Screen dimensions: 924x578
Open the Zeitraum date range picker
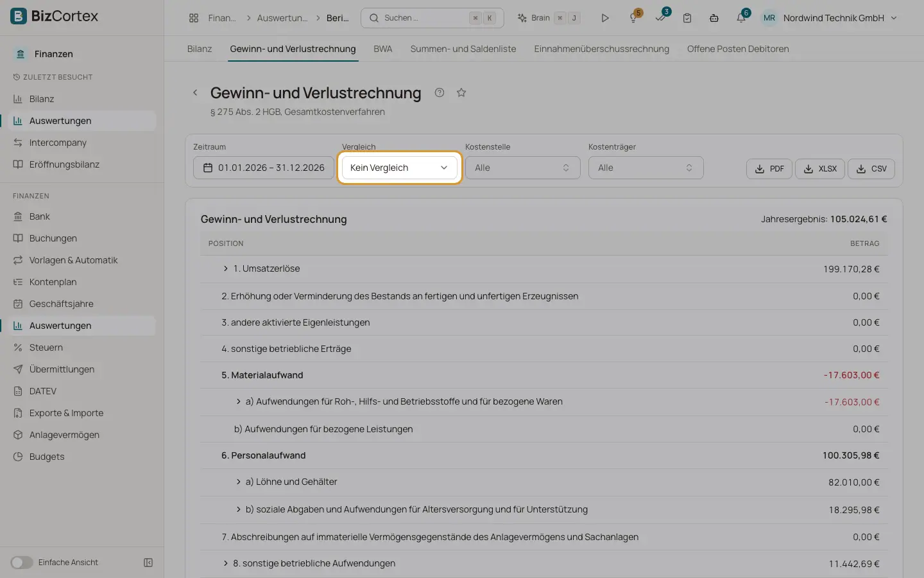click(x=264, y=168)
